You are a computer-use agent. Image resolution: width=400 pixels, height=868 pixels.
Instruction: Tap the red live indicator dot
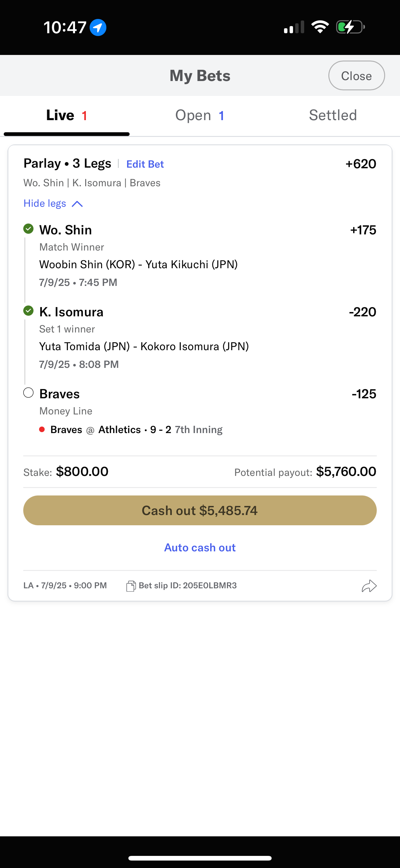tap(42, 429)
